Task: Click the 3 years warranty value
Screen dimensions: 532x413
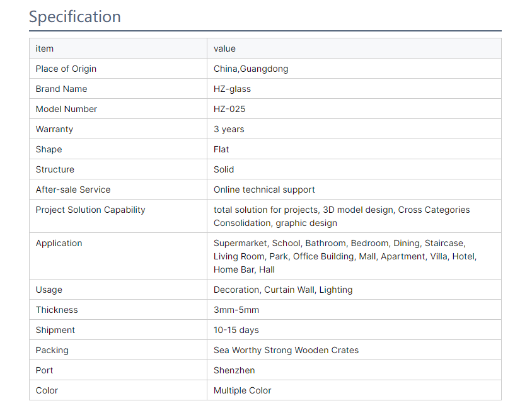Action: [x=229, y=129]
